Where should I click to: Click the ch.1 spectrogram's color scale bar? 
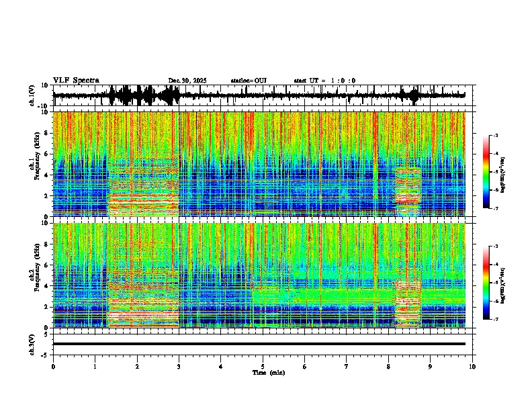point(486,172)
